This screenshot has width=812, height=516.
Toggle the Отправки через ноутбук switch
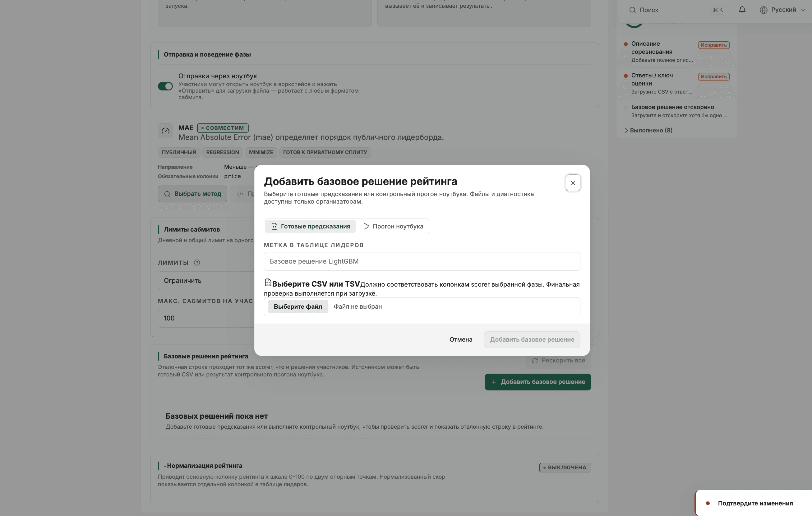pyautogui.click(x=165, y=86)
